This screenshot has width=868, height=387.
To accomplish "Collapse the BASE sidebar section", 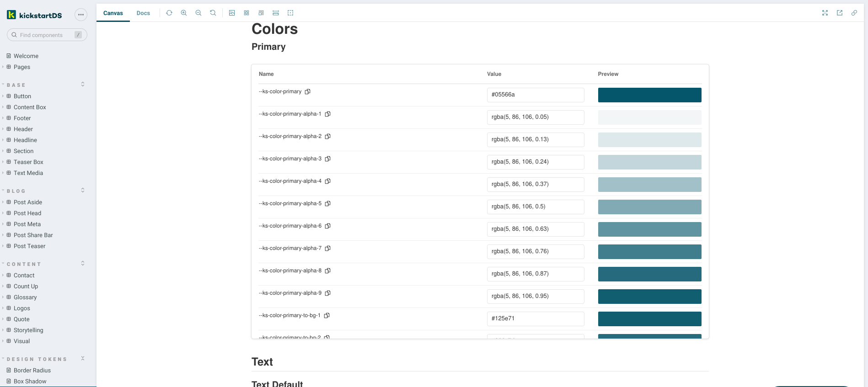I will [16, 85].
